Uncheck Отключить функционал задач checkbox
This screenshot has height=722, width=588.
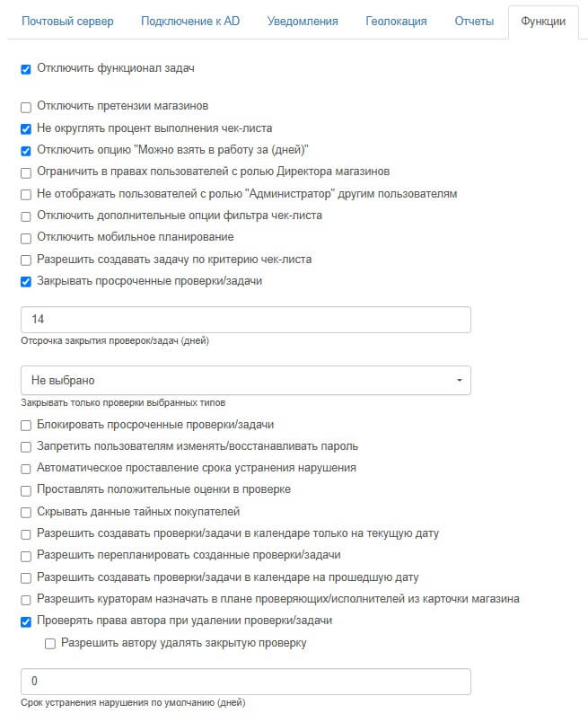26,69
